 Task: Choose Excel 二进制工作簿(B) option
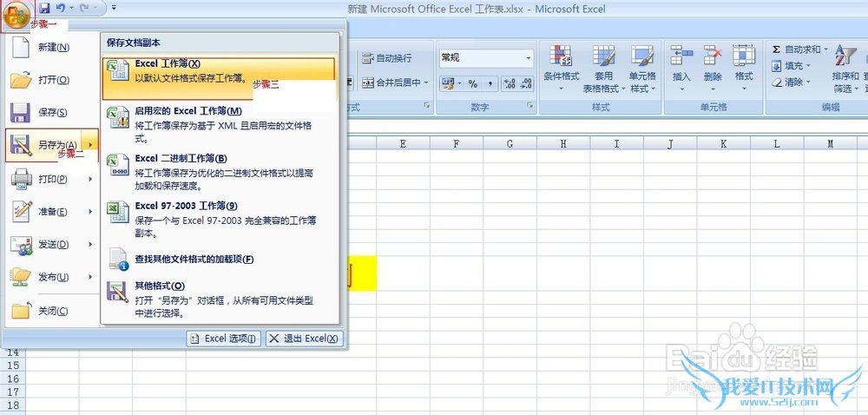click(219, 172)
